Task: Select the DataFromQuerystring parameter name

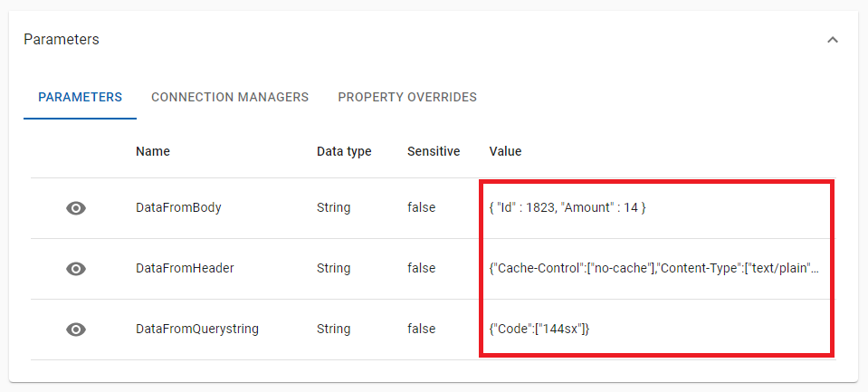Action: 197,330
